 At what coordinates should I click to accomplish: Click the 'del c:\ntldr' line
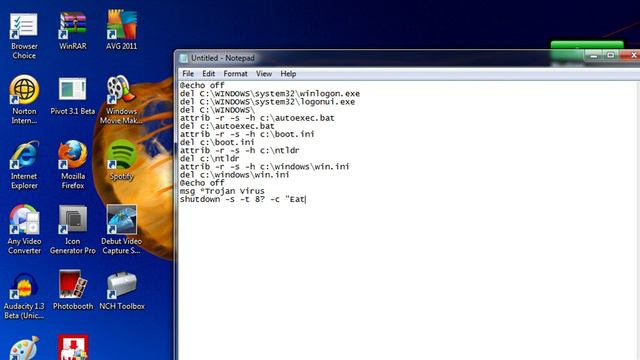[x=209, y=159]
